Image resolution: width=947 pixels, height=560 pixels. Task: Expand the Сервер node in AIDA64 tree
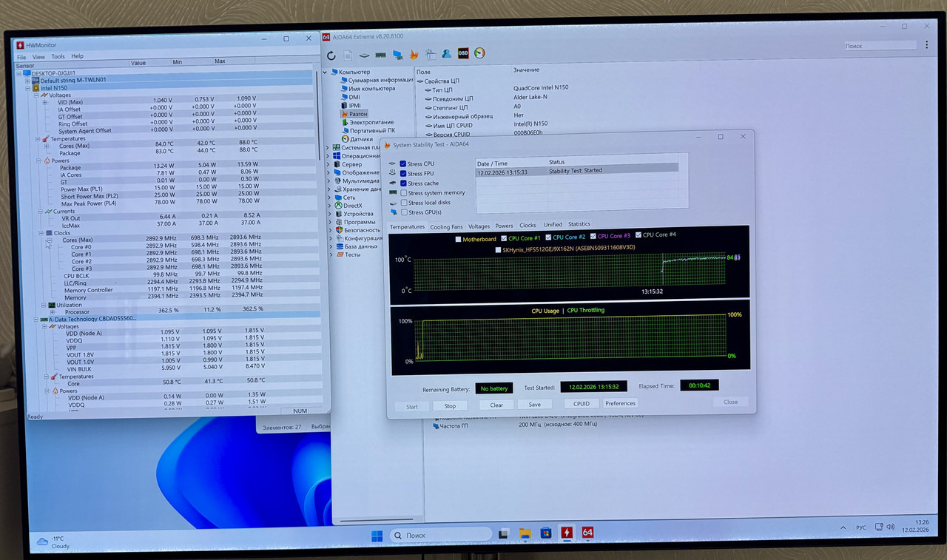[x=328, y=164]
